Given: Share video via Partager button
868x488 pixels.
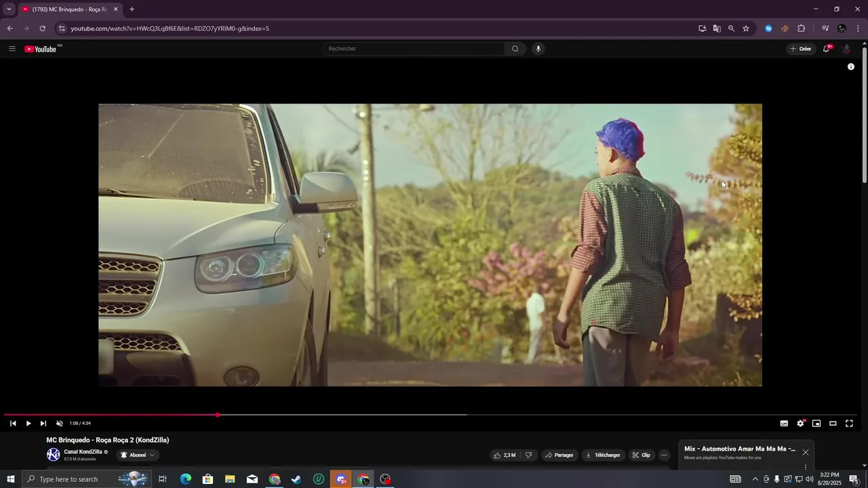Looking at the screenshot, I should (559, 455).
